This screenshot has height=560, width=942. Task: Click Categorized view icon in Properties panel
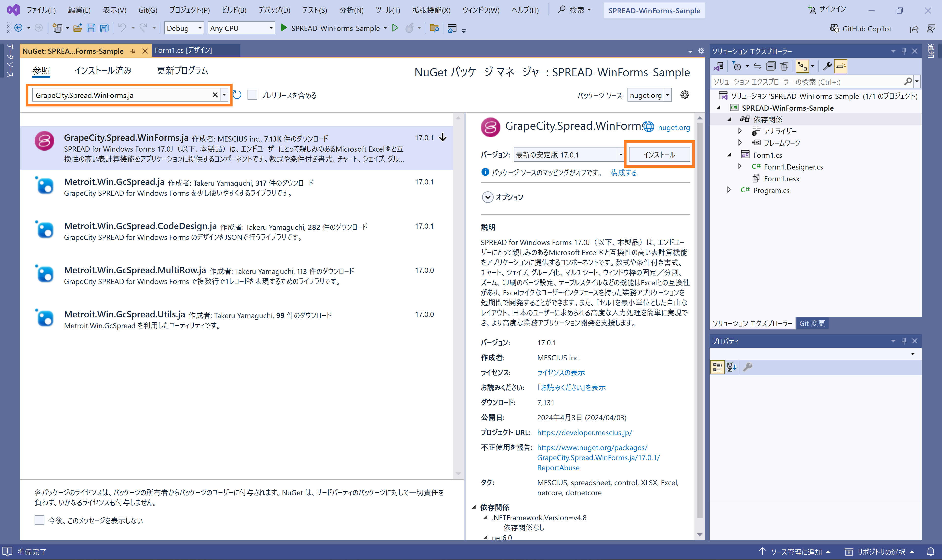pyautogui.click(x=717, y=367)
